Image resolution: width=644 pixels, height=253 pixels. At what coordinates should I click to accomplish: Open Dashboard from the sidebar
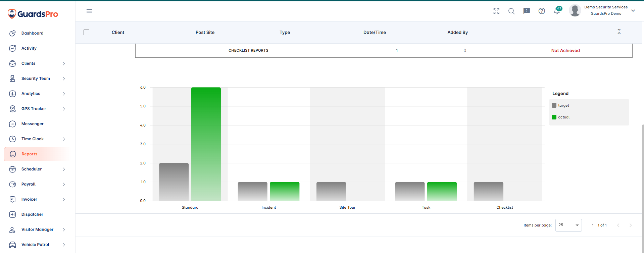tap(32, 33)
